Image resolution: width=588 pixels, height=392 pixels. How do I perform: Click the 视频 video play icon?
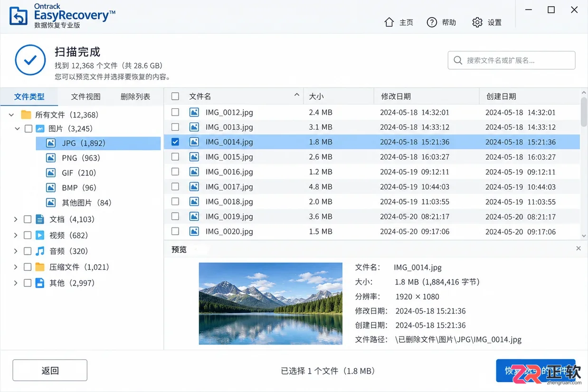coord(40,235)
